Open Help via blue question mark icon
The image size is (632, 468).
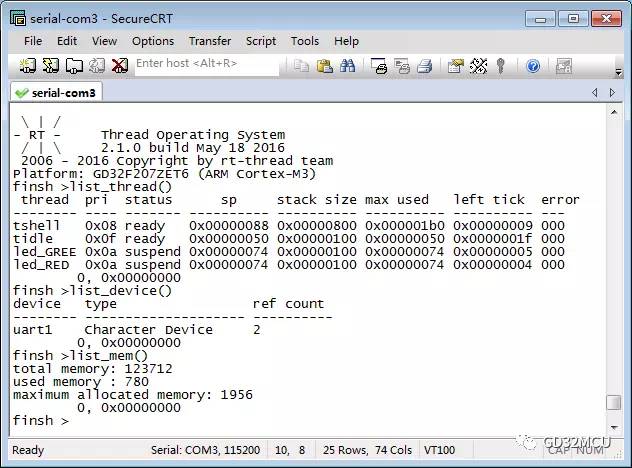point(533,66)
